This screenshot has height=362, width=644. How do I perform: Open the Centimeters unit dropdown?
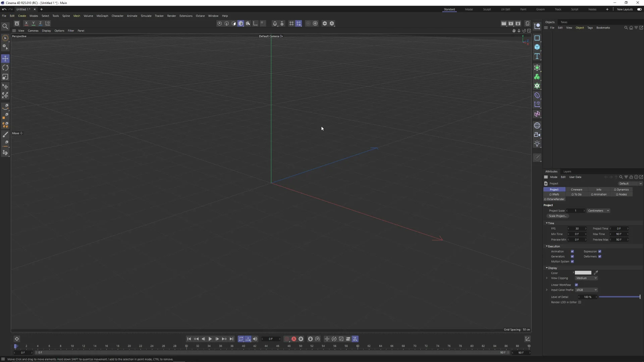(x=598, y=211)
